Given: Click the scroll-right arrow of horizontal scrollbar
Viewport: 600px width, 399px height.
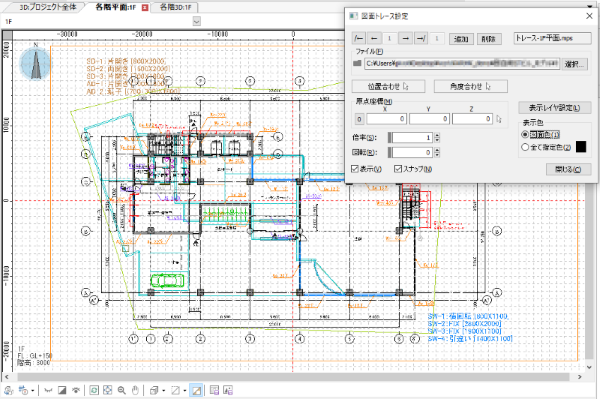Looking at the screenshot, I should pyautogui.click(x=580, y=377).
